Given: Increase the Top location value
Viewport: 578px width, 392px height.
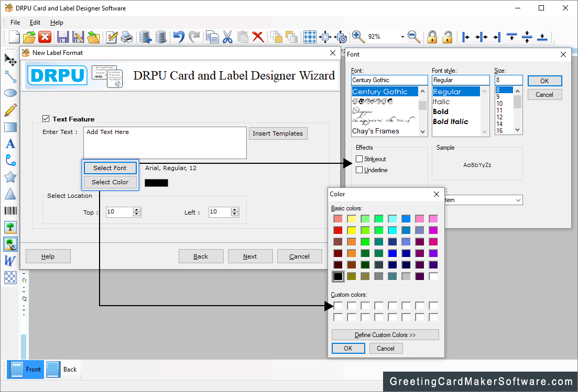Looking at the screenshot, I should coord(137,209).
